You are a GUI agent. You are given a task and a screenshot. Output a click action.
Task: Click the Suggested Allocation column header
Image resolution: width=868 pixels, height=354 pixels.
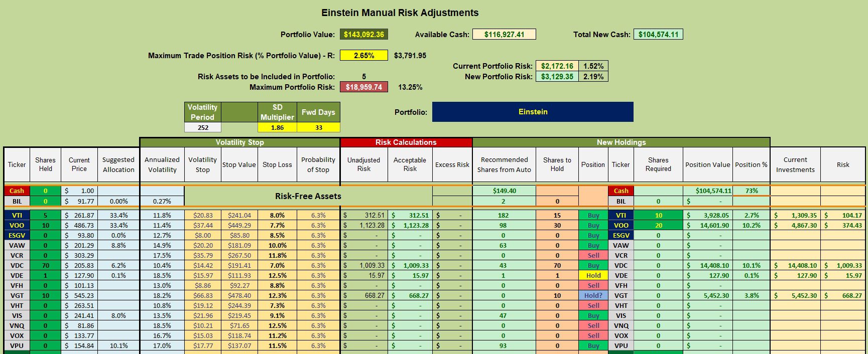[x=118, y=164]
